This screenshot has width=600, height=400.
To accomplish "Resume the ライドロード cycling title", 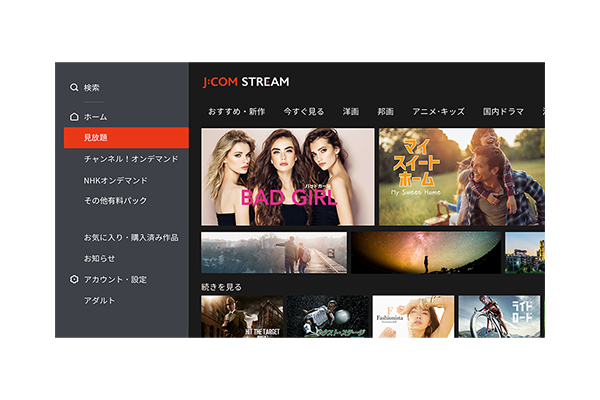I will pos(499,317).
